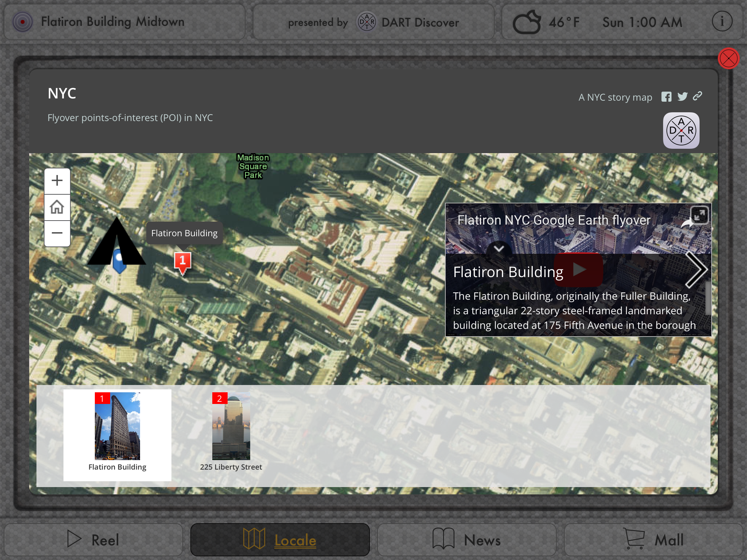The height and width of the screenshot is (560, 747).
Task: Switch to the Reel tab
Action: 93,540
